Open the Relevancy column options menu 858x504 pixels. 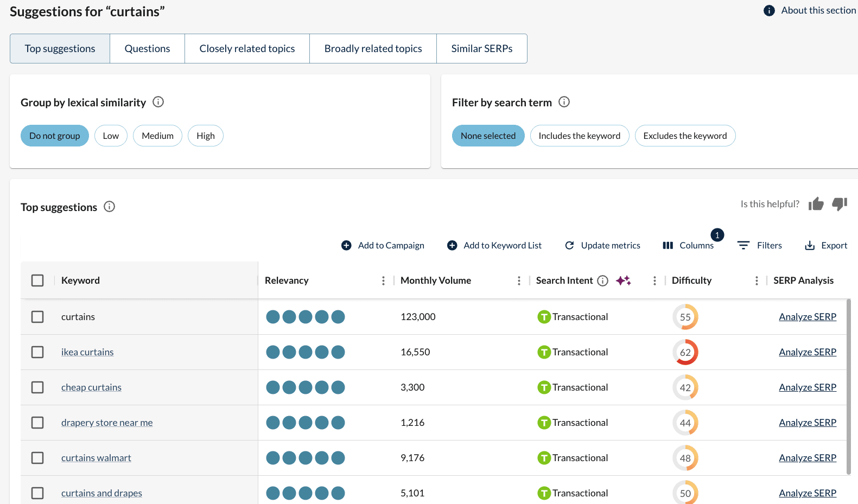point(383,280)
